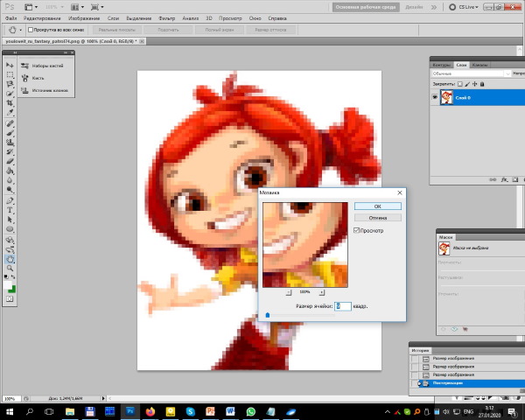Select the 3D Rotate tool
Image resolution: width=525 pixels, height=420 pixels.
click(x=10, y=240)
